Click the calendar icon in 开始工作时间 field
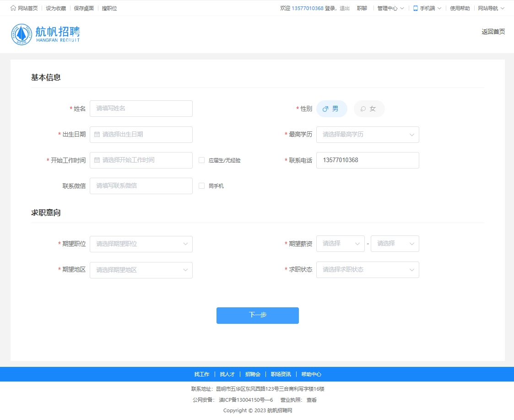 pyautogui.click(x=97, y=160)
